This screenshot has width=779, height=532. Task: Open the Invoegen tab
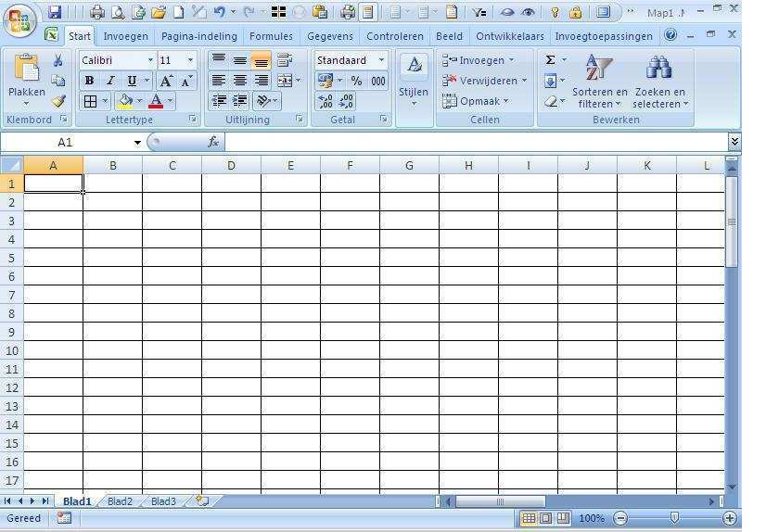point(126,36)
